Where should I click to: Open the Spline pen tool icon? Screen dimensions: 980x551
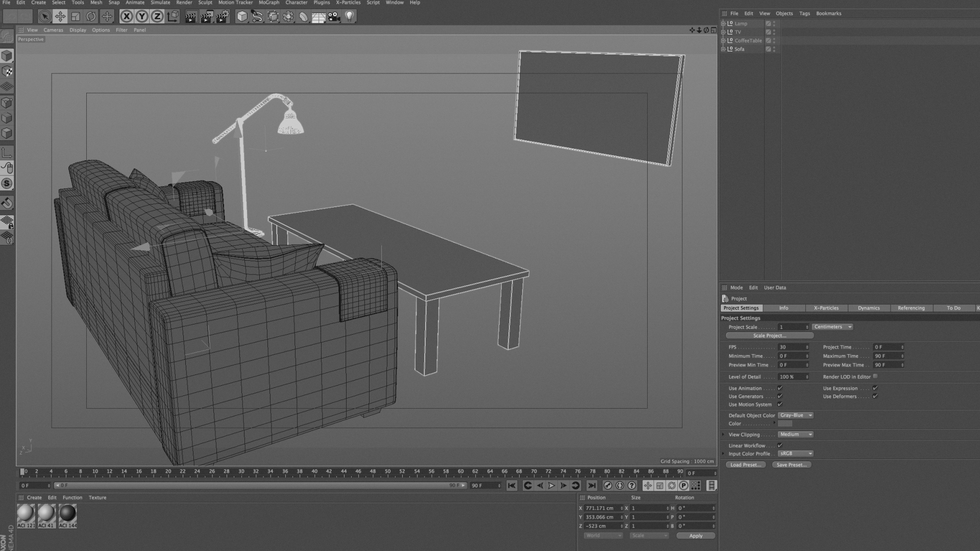257,16
